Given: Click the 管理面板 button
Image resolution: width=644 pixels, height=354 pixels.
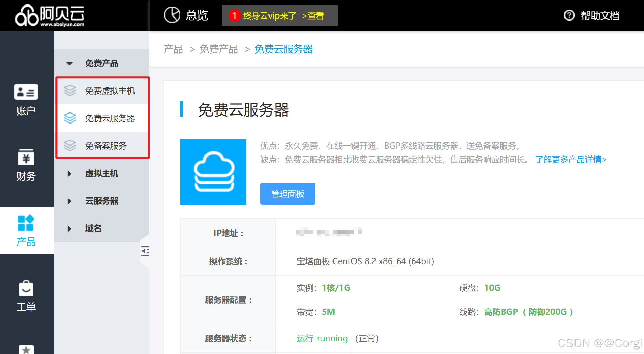Looking at the screenshot, I should tap(288, 194).
